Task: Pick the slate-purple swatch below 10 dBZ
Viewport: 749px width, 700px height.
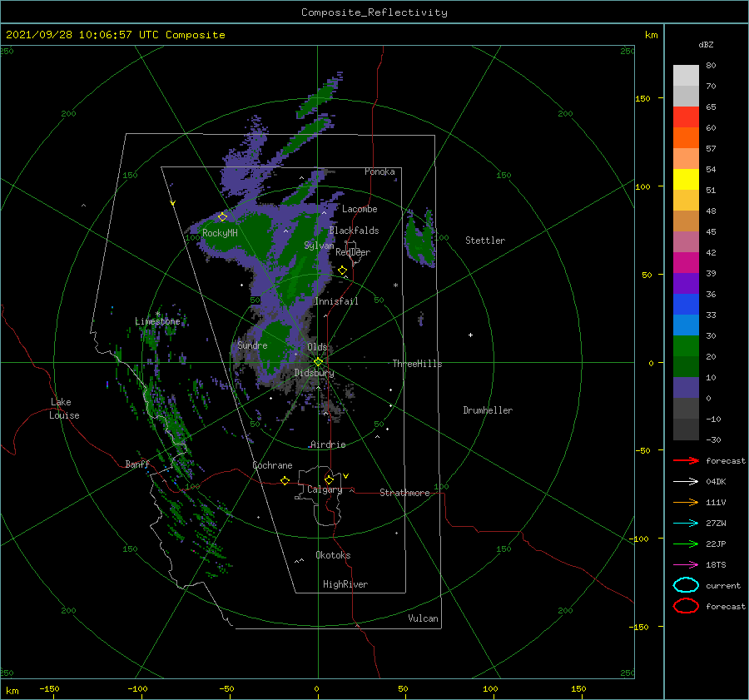Action: (686, 387)
